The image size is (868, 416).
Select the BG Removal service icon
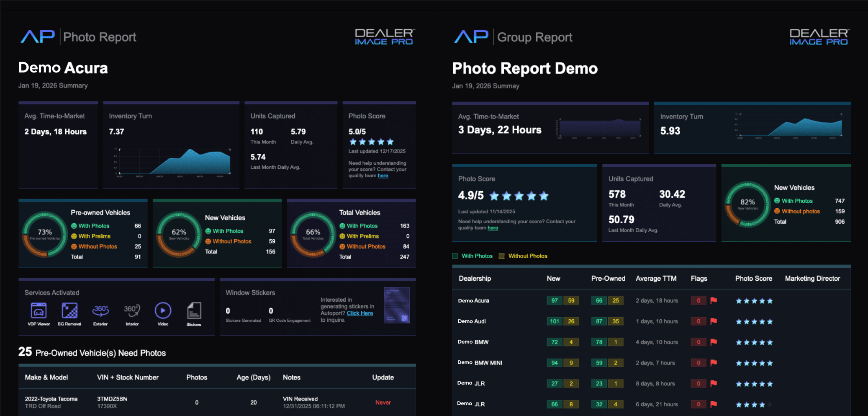[x=69, y=311]
